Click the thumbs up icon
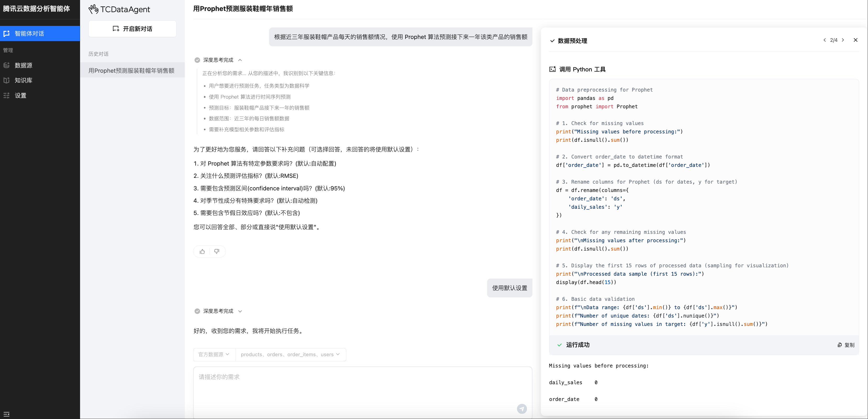This screenshot has height=419, width=868. coord(202,251)
